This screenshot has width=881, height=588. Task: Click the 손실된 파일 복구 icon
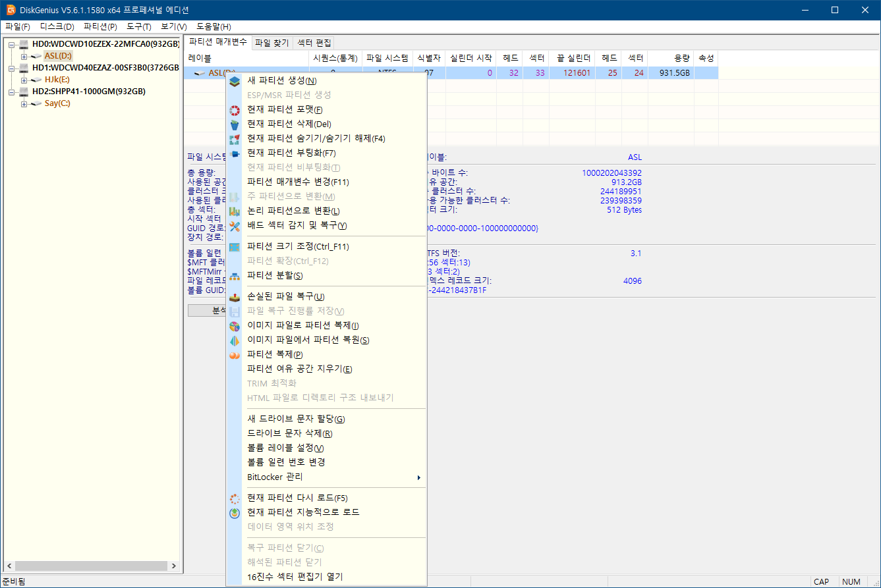pos(235,297)
